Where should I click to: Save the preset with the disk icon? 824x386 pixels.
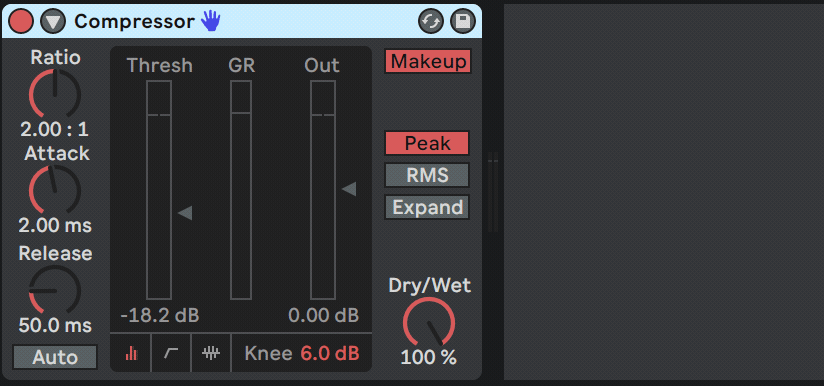click(x=463, y=22)
